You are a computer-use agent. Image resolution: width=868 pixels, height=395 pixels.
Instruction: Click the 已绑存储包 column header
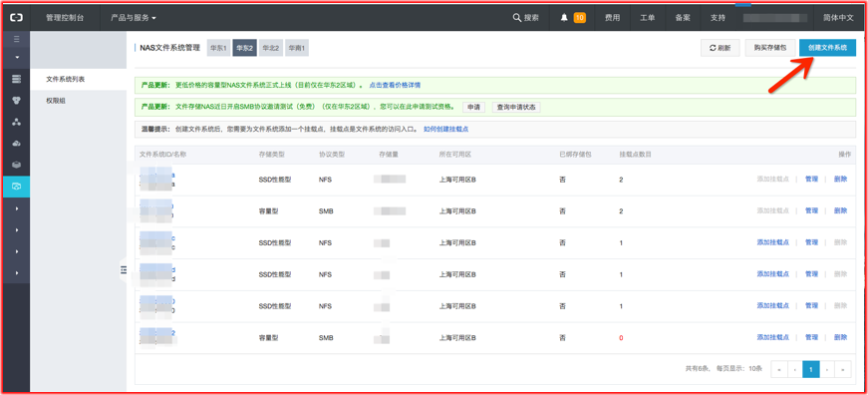tap(576, 154)
